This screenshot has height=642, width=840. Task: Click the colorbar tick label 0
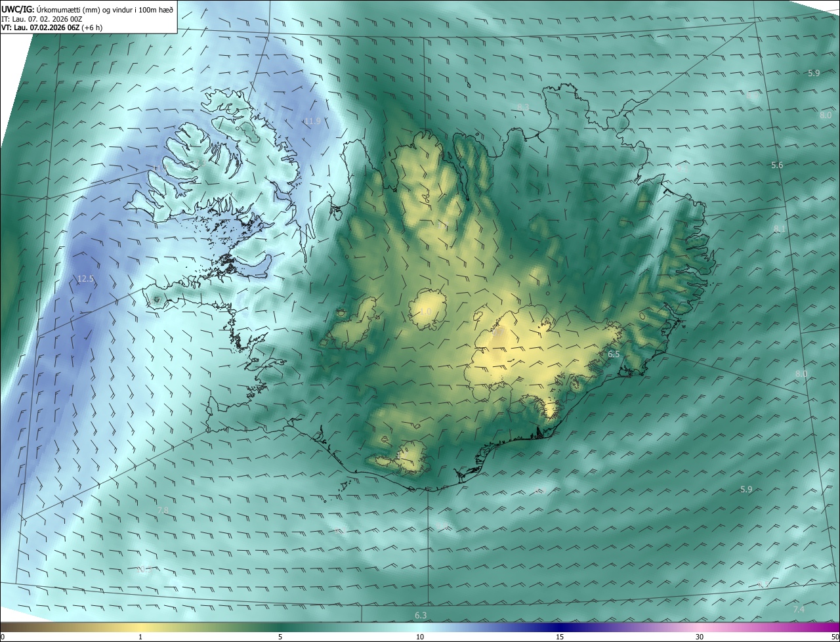click(3, 637)
